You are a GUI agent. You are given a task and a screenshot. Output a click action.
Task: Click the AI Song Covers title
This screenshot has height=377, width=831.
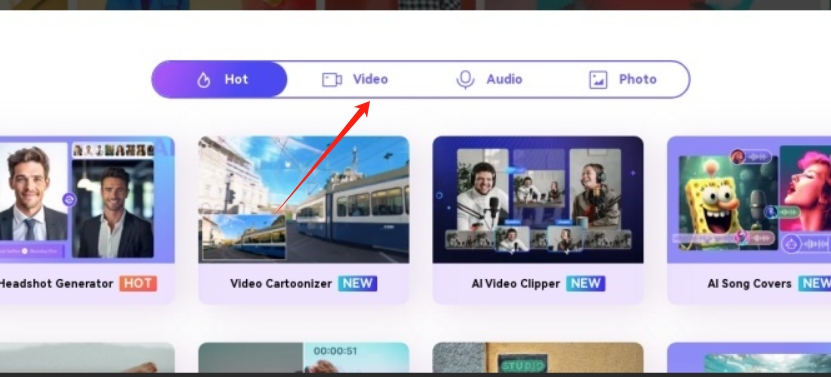coord(749,284)
